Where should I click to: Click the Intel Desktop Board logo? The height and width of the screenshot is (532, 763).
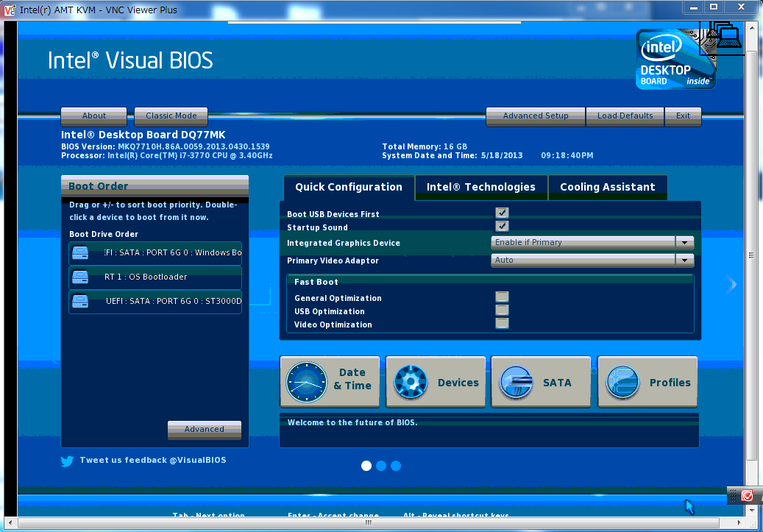click(675, 60)
